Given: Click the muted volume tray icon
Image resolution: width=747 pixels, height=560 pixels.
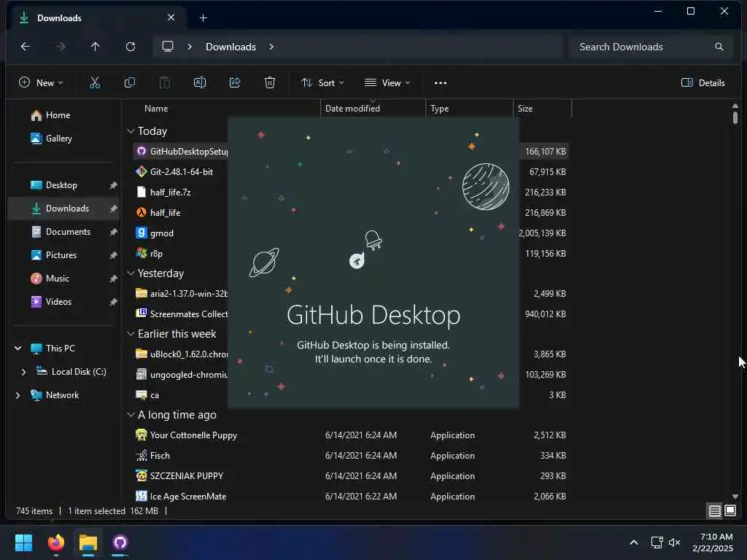Looking at the screenshot, I should coord(674,542).
